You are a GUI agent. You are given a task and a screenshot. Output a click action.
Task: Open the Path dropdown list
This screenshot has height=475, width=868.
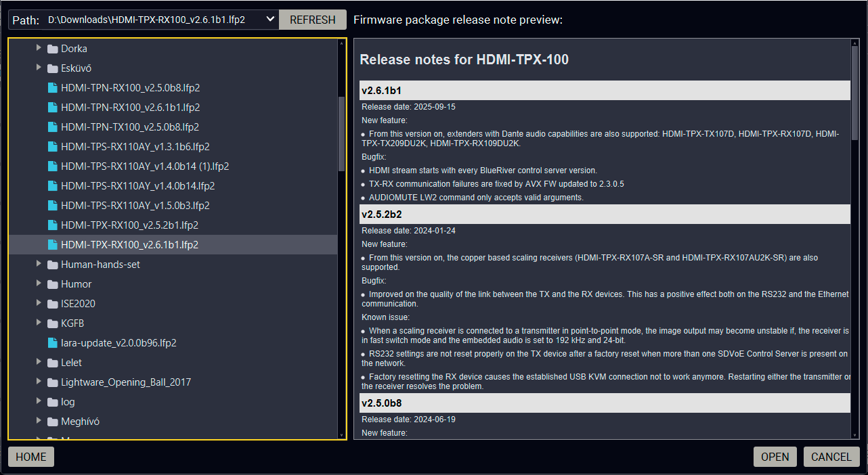(269, 19)
